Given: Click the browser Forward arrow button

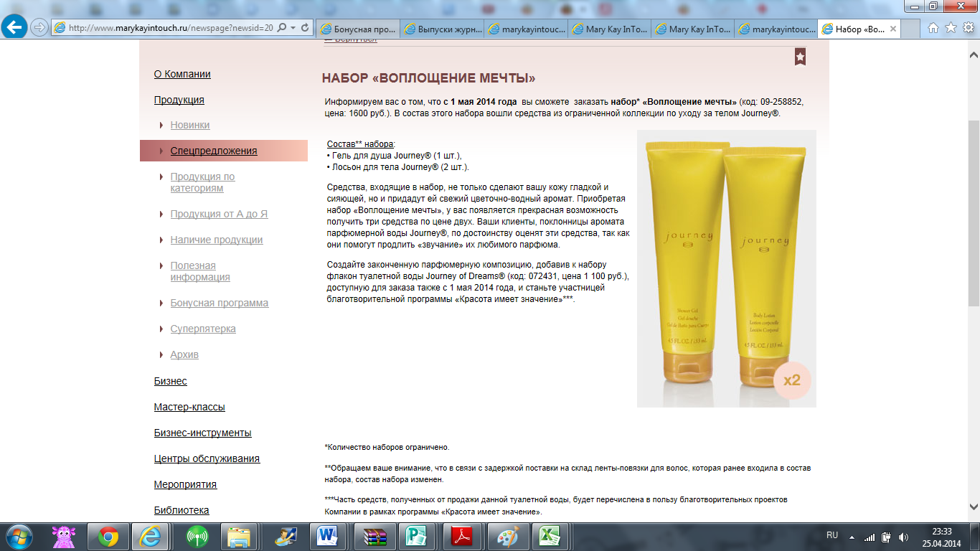Looking at the screenshot, I should 39,28.
